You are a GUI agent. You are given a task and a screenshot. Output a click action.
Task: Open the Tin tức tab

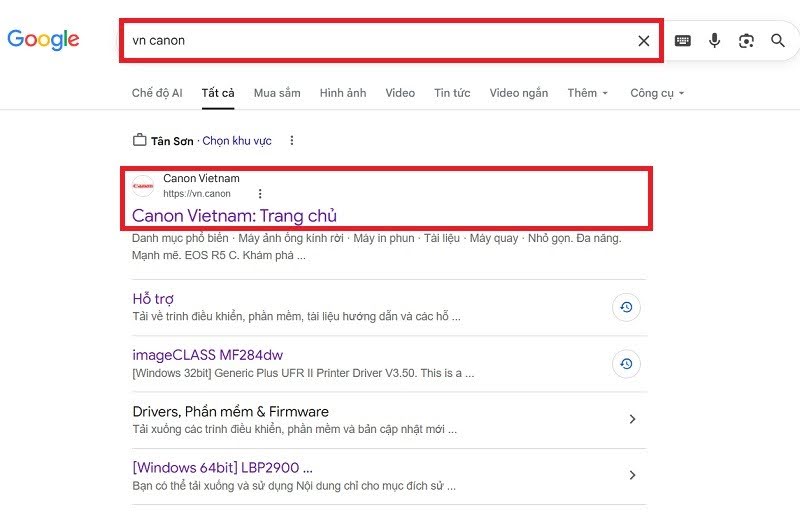coord(452,93)
